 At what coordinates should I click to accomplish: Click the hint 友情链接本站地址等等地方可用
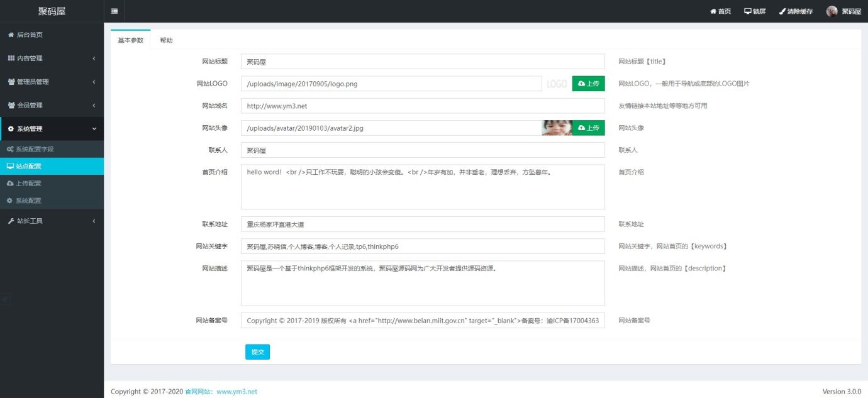click(x=663, y=106)
